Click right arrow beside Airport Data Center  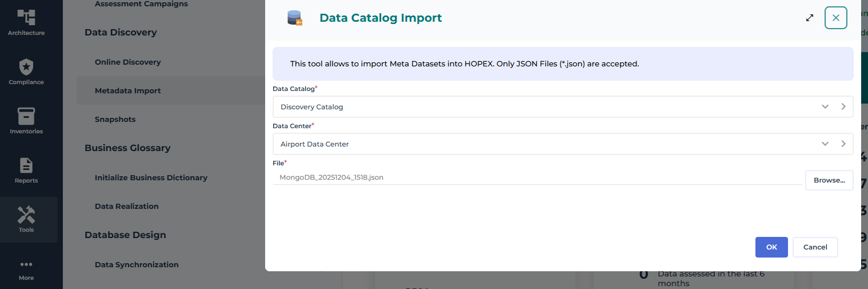(x=843, y=144)
